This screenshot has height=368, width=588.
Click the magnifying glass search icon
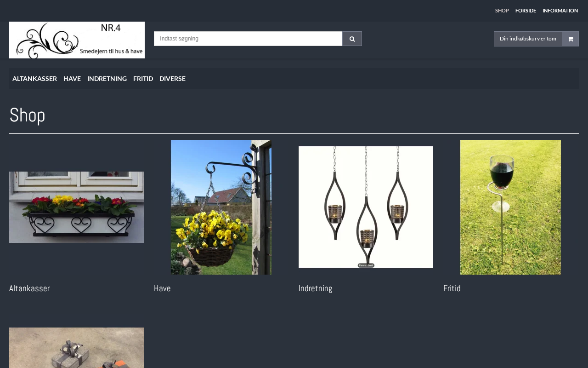pos(352,39)
